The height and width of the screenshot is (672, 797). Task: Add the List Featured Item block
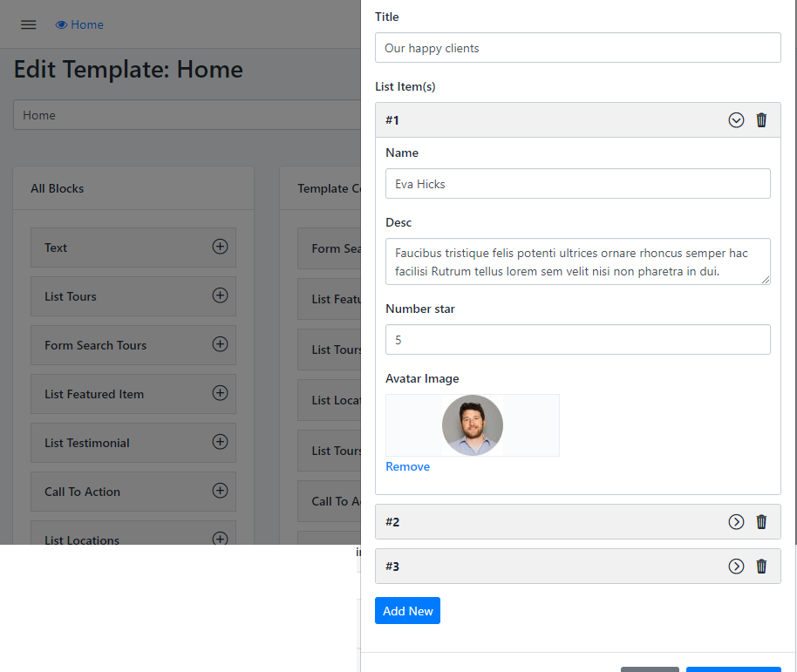coord(220,393)
